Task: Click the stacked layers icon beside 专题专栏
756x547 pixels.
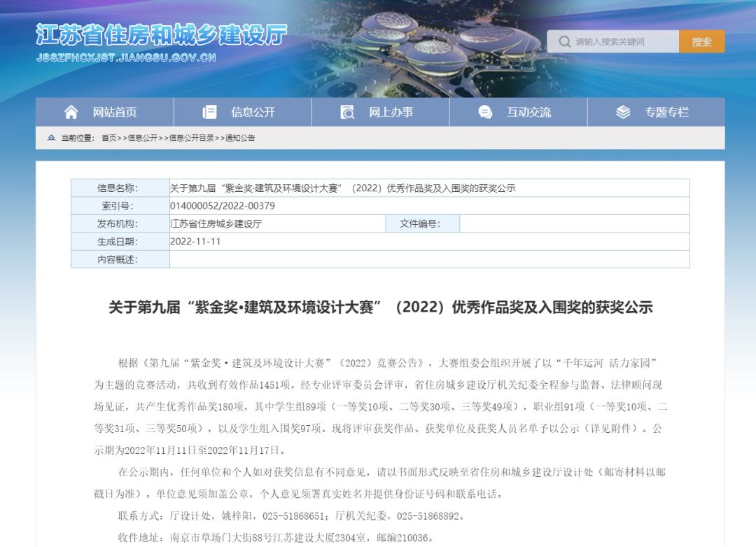Action: click(623, 112)
